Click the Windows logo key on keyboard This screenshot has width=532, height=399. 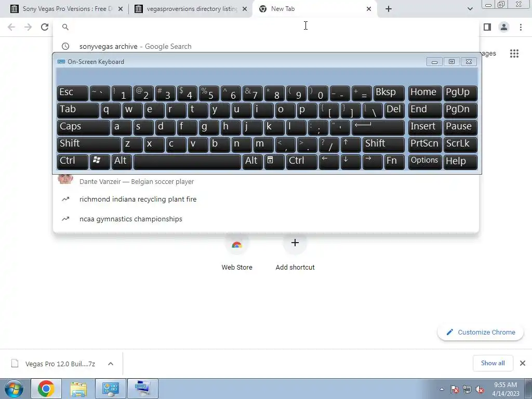(x=100, y=162)
